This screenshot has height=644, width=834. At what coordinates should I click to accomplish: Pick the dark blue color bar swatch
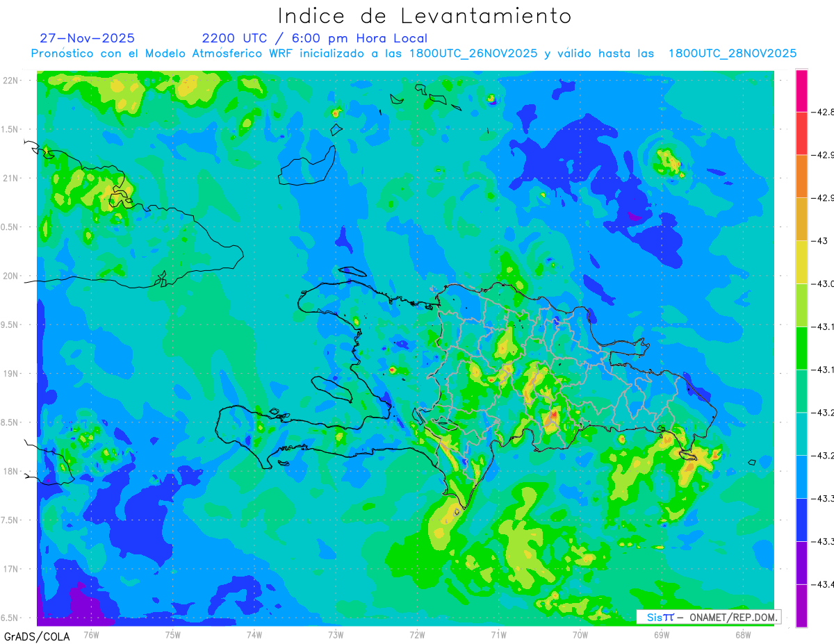[x=801, y=520]
